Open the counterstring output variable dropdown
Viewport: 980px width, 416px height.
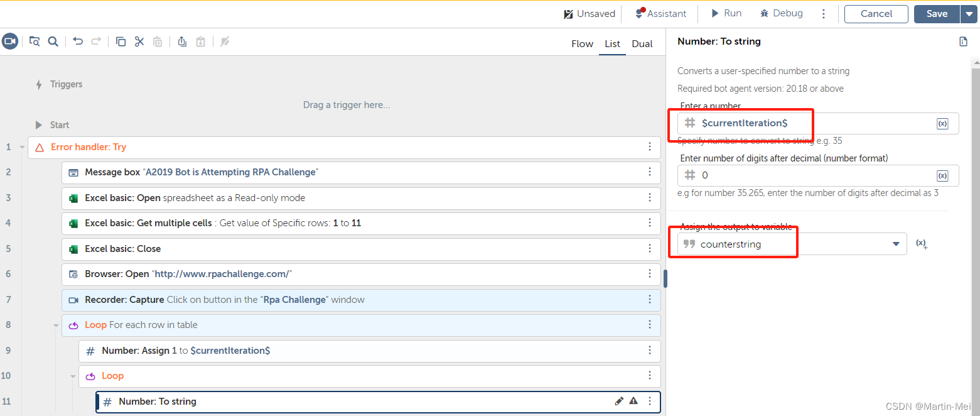[896, 244]
